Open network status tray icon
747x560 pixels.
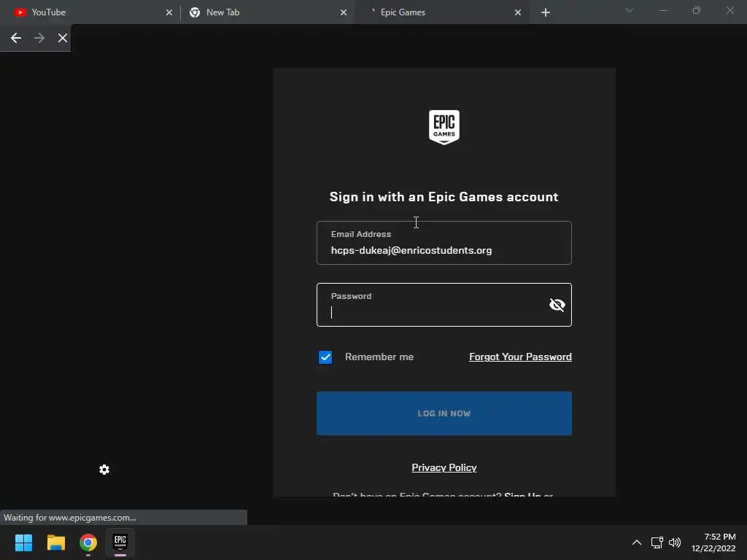(657, 542)
